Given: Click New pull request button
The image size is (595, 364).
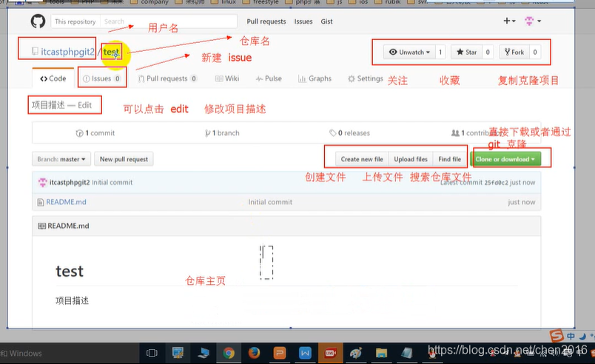Looking at the screenshot, I should point(124,159).
